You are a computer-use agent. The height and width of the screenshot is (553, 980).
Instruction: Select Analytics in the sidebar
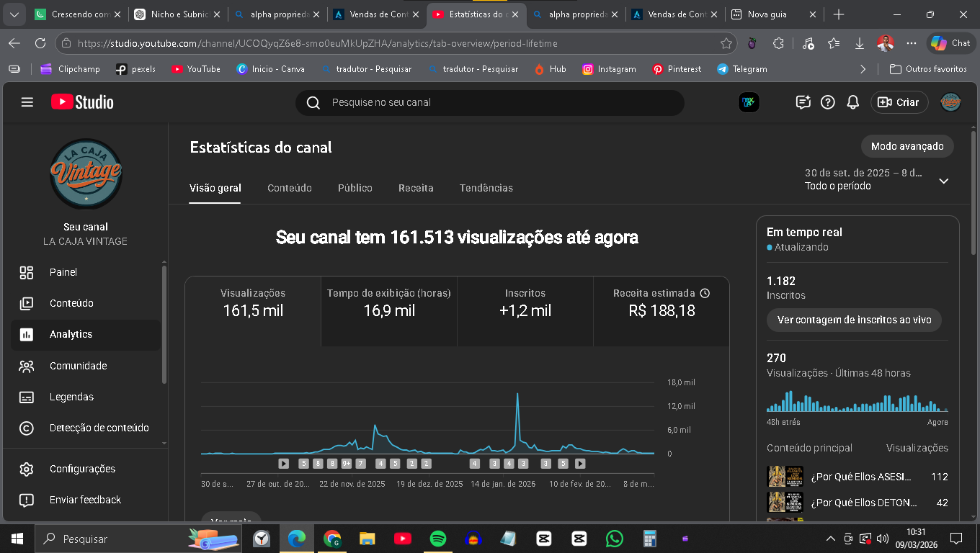tap(86, 335)
